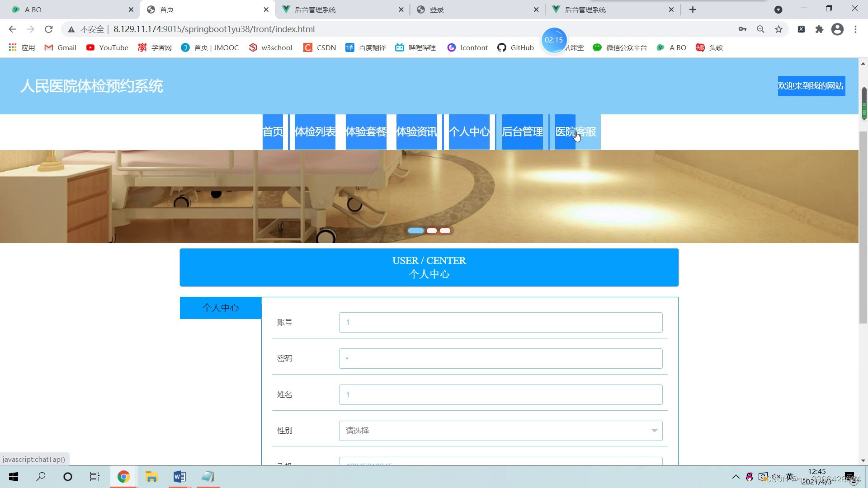Open the CSDN bookmark
Screen dimensions: 868x488
[320, 47]
